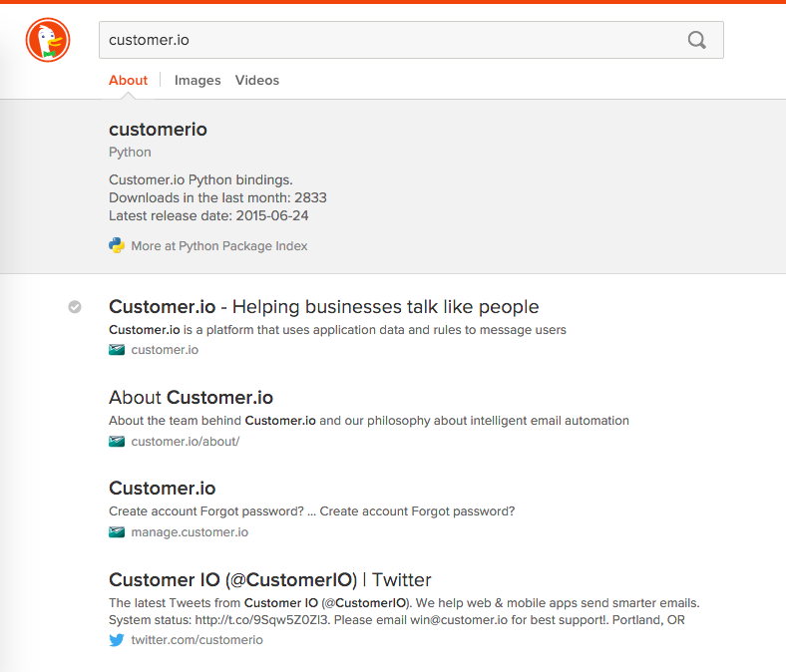Click the twitter.com/customerio URL text
The height and width of the screenshot is (672, 786).
(197, 640)
